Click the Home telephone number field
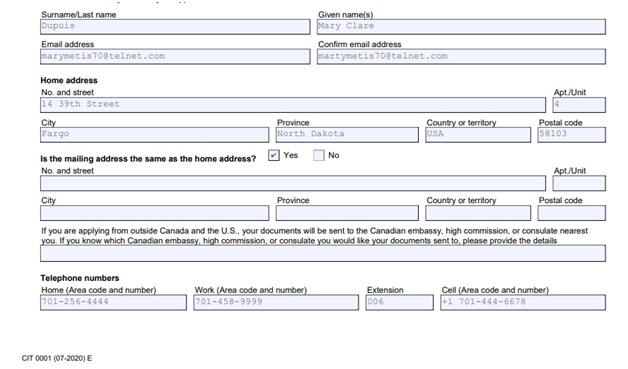628x369 pixels. pyautogui.click(x=113, y=302)
